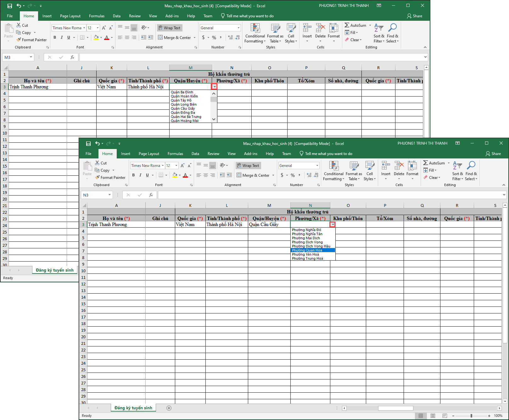This screenshot has width=509, height=420.
Task: Choose Quận Cầu Giấy from the district list
Action: 183,108
